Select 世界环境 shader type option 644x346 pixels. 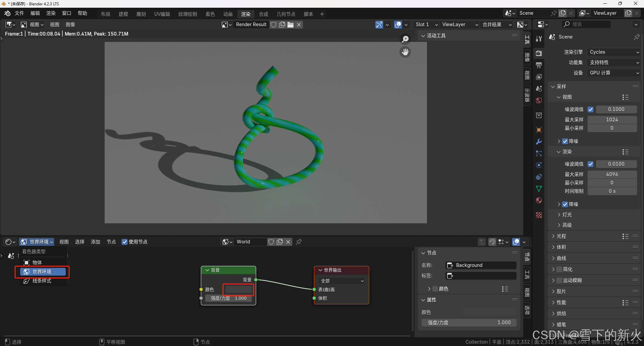(x=42, y=272)
